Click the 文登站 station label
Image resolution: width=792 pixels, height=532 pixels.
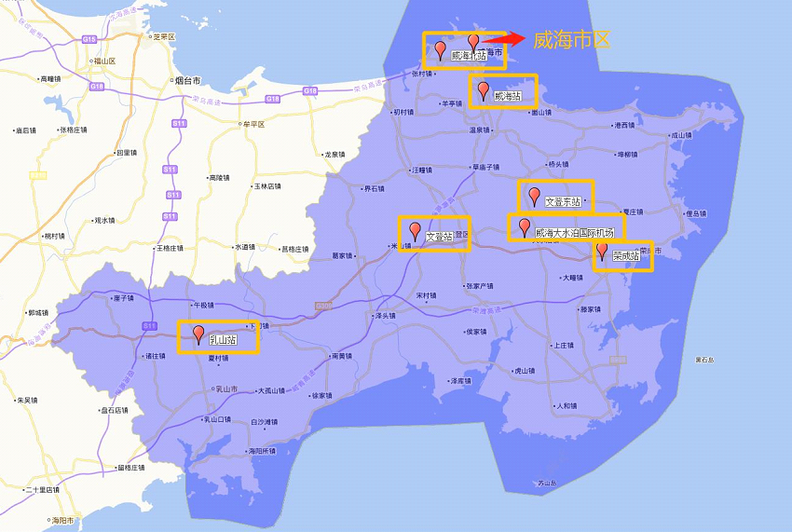(x=439, y=236)
